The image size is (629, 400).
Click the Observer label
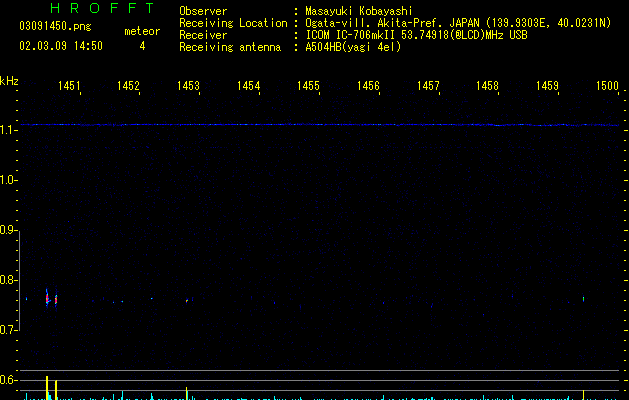coord(203,11)
